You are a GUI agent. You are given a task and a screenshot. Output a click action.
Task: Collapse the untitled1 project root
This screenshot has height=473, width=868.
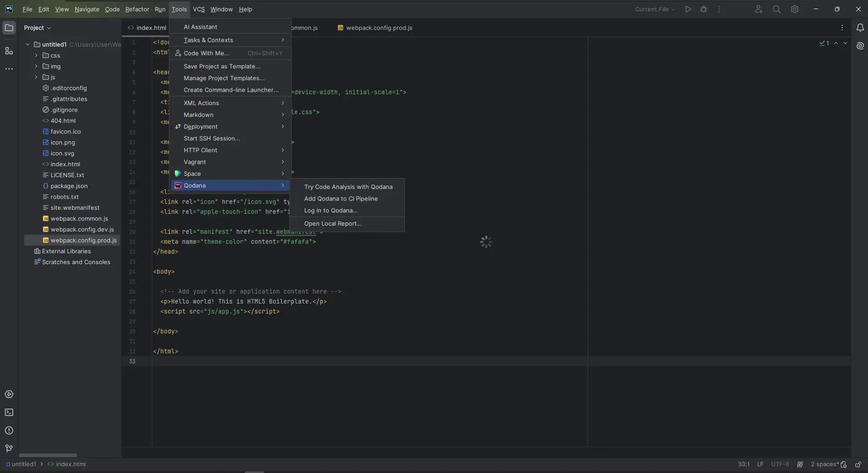(x=28, y=44)
